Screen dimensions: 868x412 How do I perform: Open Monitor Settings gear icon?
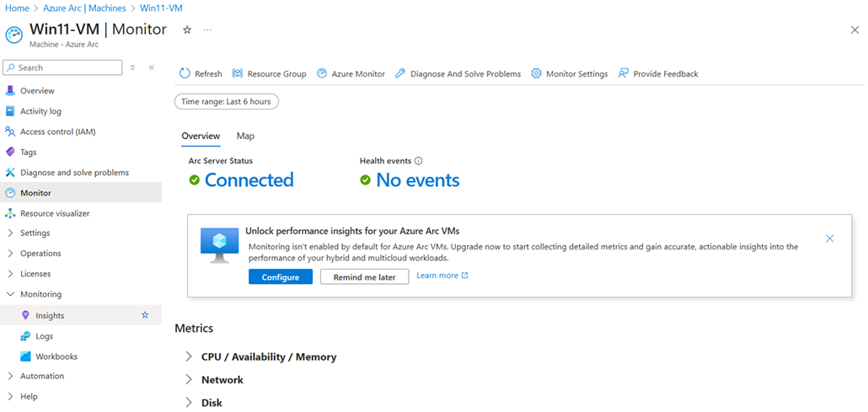click(536, 73)
